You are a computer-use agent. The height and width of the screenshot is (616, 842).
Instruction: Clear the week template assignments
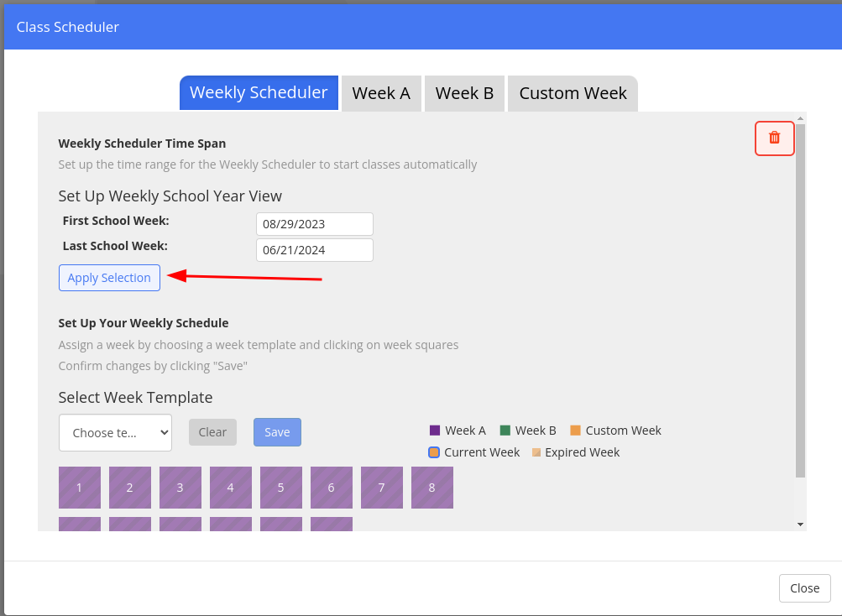pos(212,432)
